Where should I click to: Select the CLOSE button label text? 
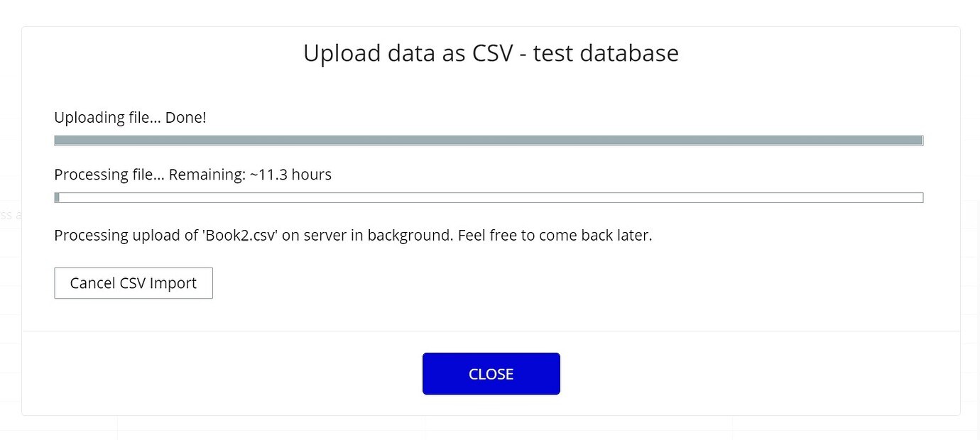(491, 374)
